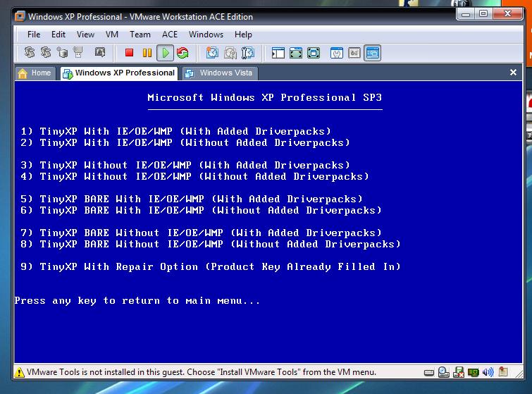Viewport: 532px width, 394px height.
Task: Open the ACE menu
Action: [170, 35]
